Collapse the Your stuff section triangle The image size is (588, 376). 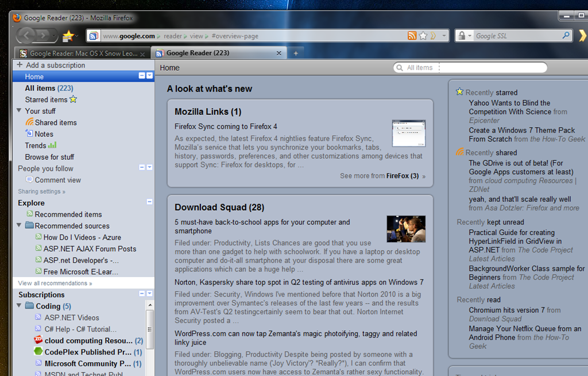coord(19,110)
